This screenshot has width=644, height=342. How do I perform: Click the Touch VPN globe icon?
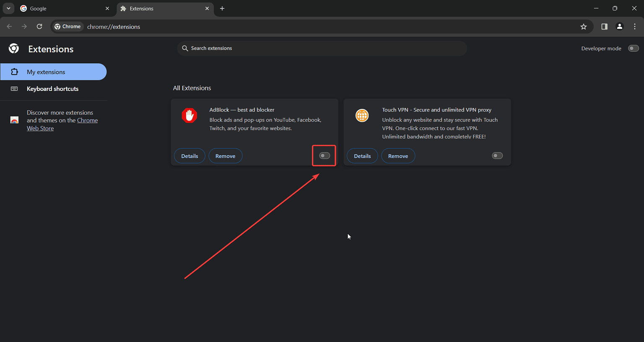tap(362, 116)
